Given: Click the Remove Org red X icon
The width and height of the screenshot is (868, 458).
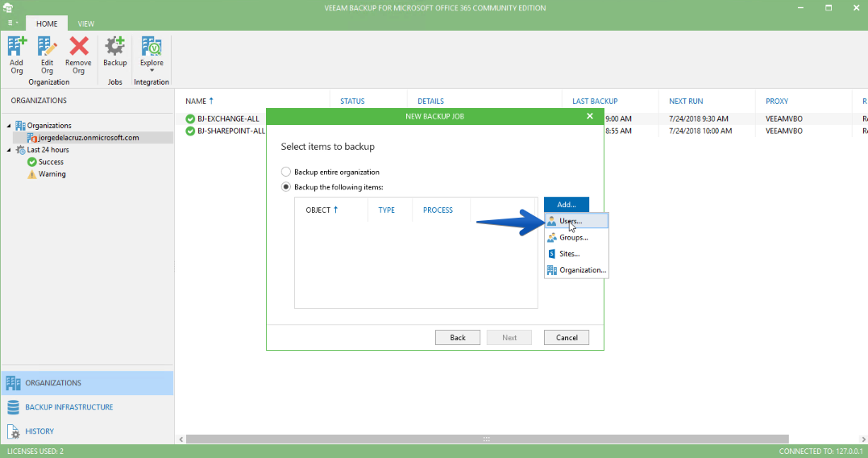Looking at the screenshot, I should 79,47.
